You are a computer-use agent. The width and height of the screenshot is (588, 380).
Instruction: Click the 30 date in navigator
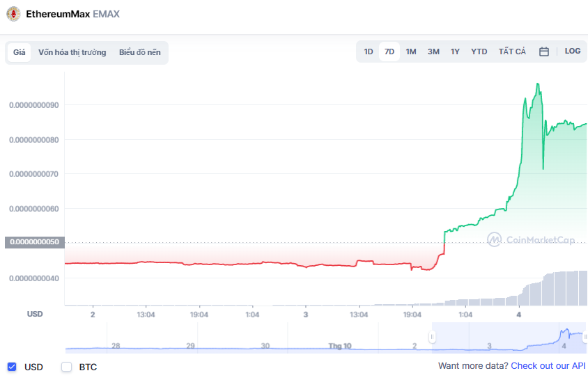pyautogui.click(x=265, y=345)
